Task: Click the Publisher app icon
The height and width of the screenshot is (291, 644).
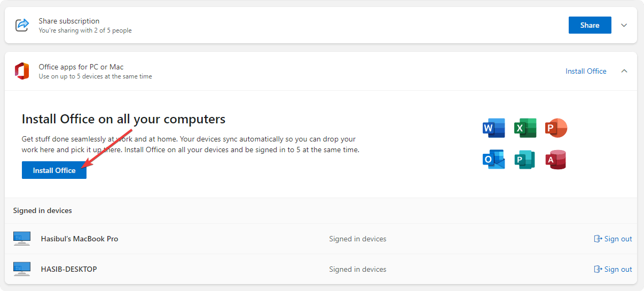Action: tap(525, 160)
